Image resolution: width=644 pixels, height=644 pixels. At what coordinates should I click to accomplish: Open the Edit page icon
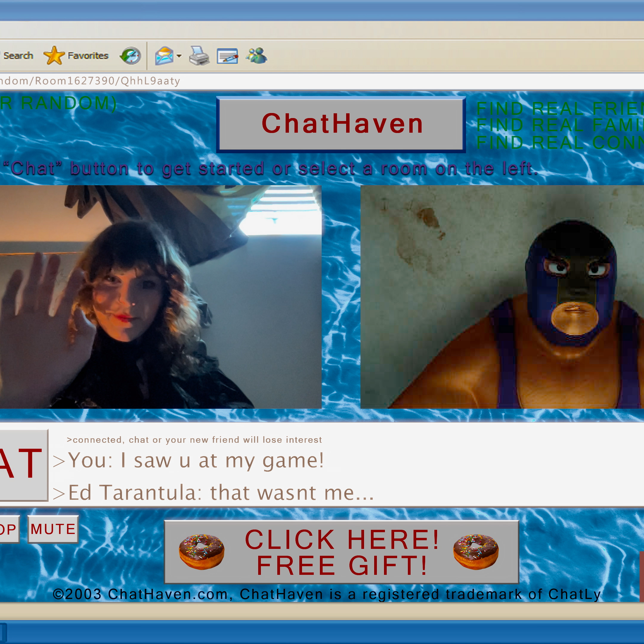[227, 56]
